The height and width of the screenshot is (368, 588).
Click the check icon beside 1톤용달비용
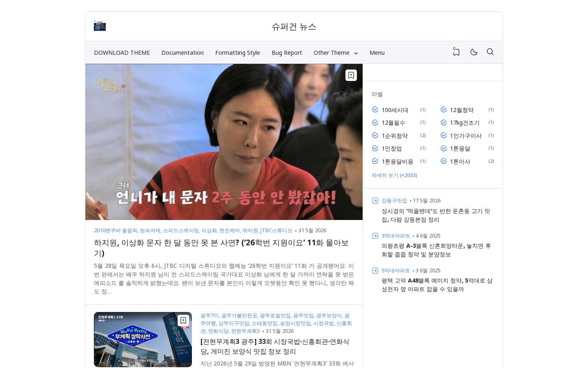point(375,161)
